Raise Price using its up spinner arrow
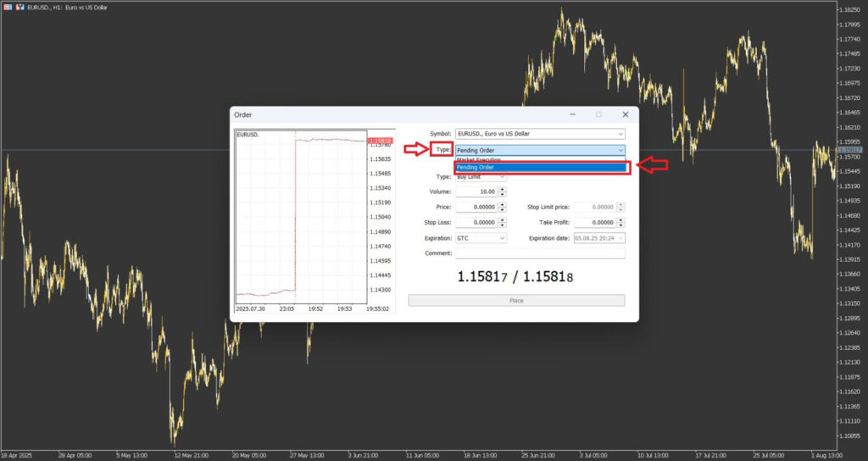The height and width of the screenshot is (461, 868). click(503, 204)
